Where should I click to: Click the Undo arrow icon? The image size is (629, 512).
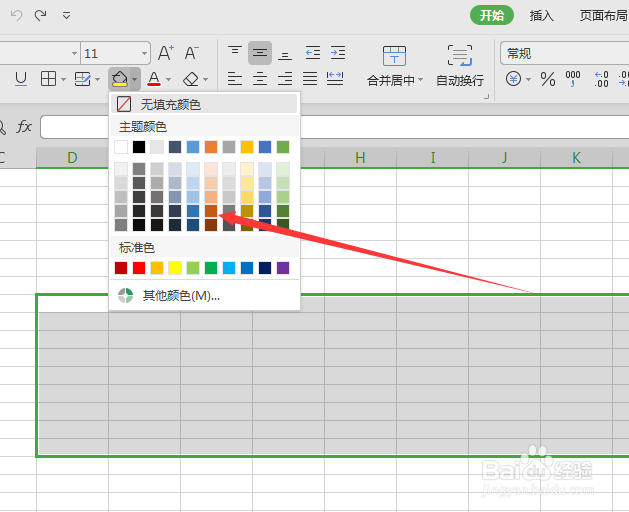(x=16, y=16)
